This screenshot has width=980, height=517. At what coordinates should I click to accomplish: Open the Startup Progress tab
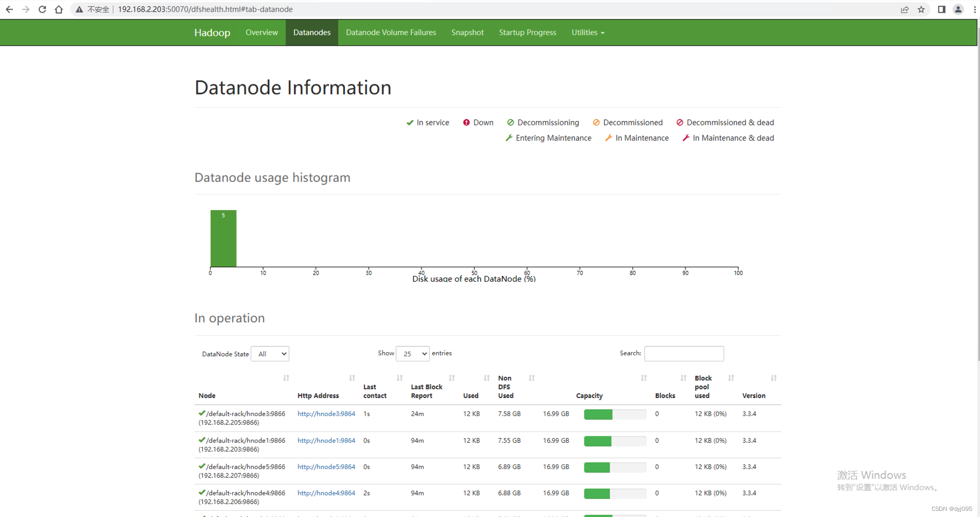point(528,32)
